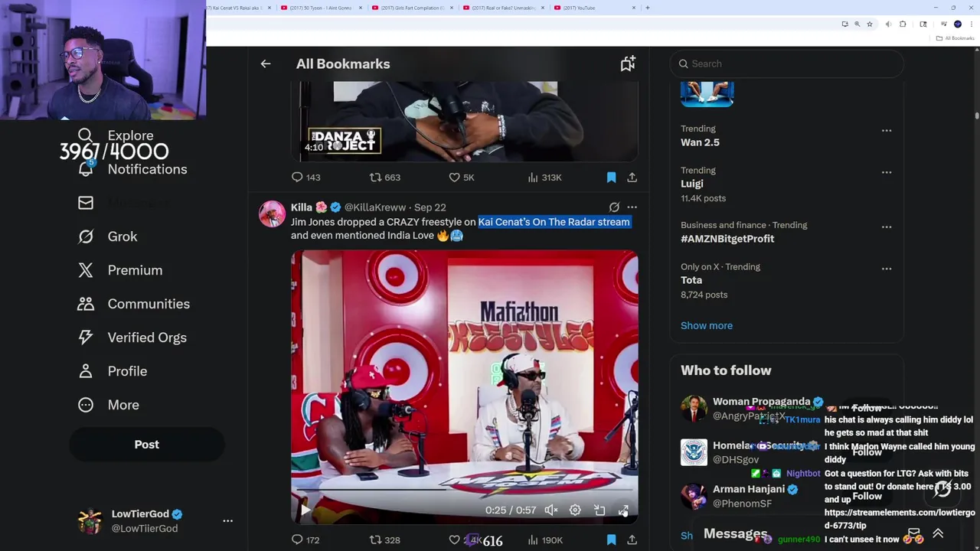980x551 pixels.
Task: Open the Communities people icon
Action: pyautogui.click(x=85, y=304)
